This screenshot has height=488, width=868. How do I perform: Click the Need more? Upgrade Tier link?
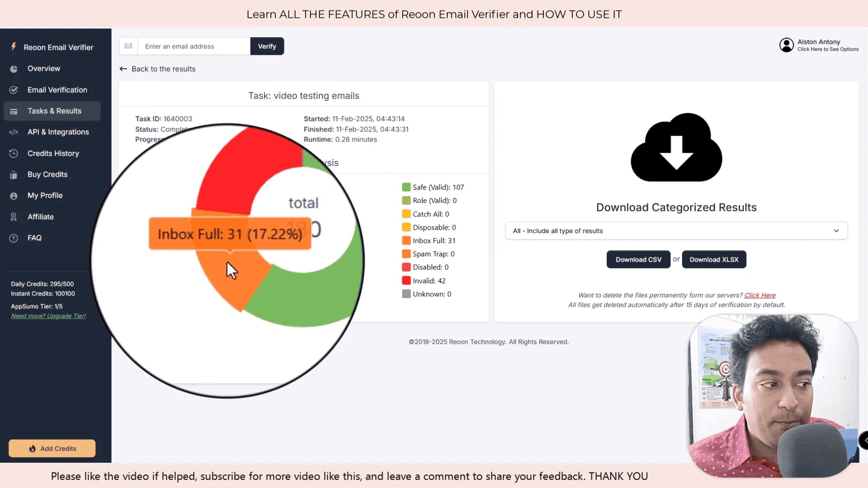[x=48, y=316]
